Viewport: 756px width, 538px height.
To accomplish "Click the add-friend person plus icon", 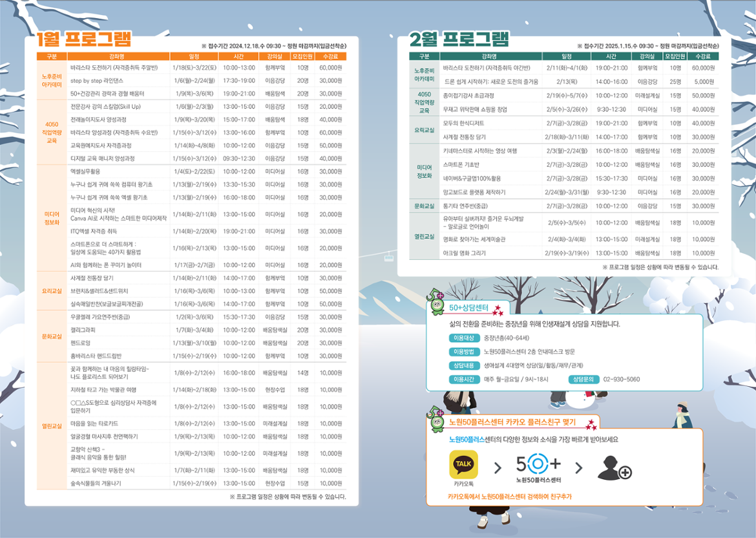I will pos(614,468).
